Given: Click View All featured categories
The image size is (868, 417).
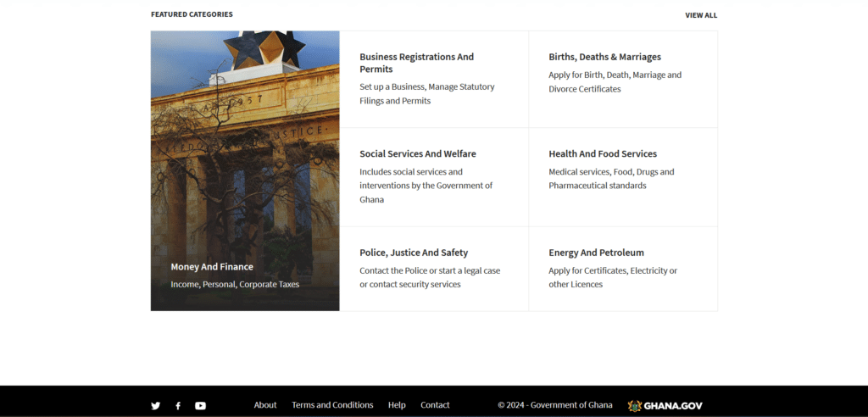Looking at the screenshot, I should (701, 15).
